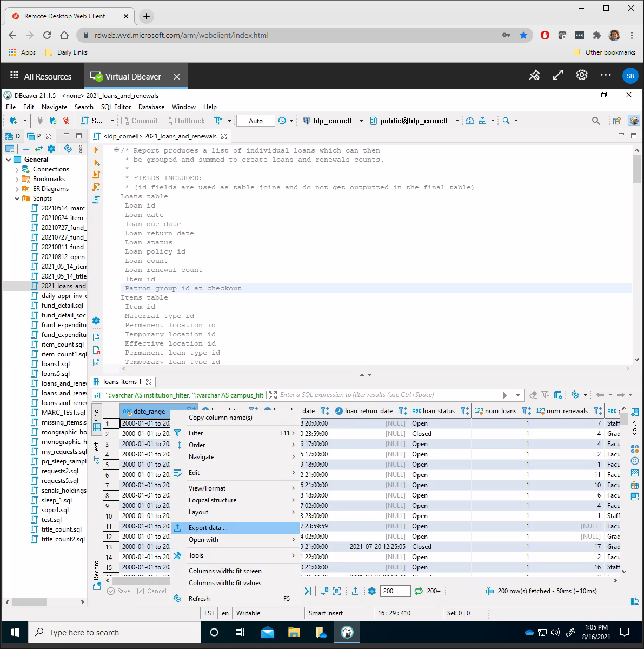The width and height of the screenshot is (644, 649).
Task: Toggle the Panels button on the right
Action: [635, 422]
